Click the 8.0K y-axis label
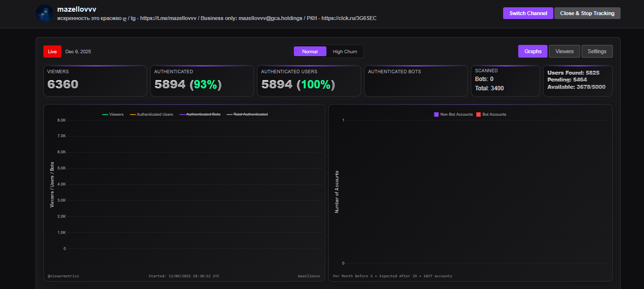The image size is (644, 289). click(x=61, y=120)
